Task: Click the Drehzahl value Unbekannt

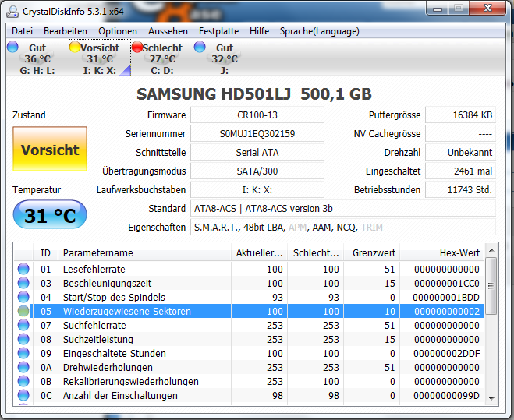Action: [460, 153]
